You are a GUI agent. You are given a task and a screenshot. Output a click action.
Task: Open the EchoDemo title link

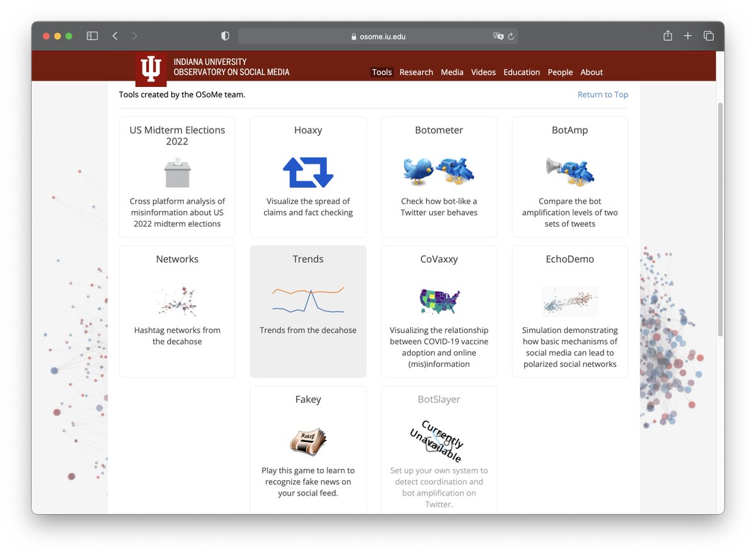click(x=570, y=259)
